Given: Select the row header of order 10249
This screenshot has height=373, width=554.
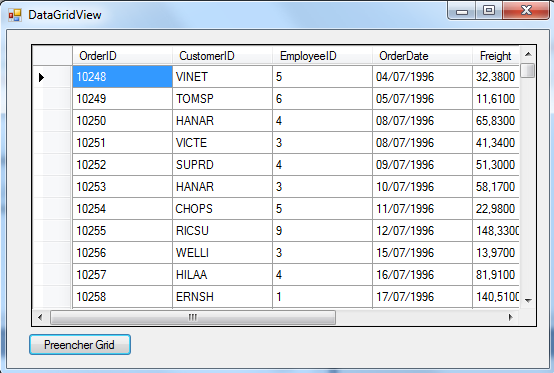Looking at the screenshot, I should tap(52, 99).
